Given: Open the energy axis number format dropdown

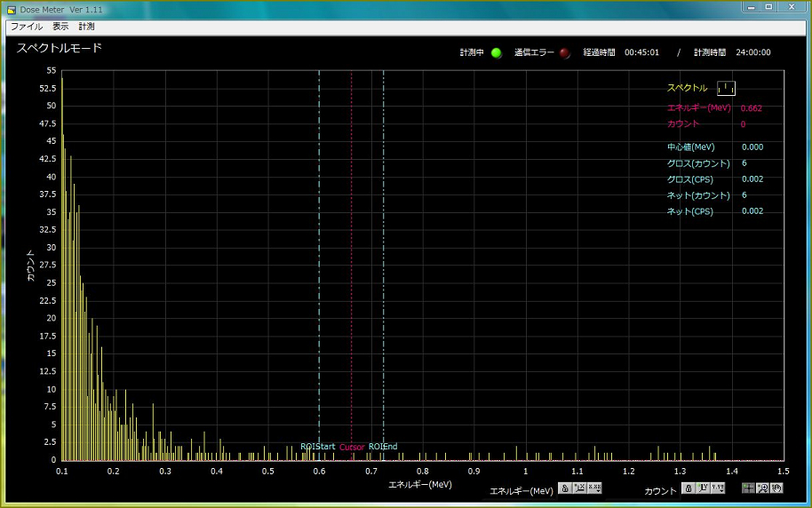Looking at the screenshot, I should 594,488.
